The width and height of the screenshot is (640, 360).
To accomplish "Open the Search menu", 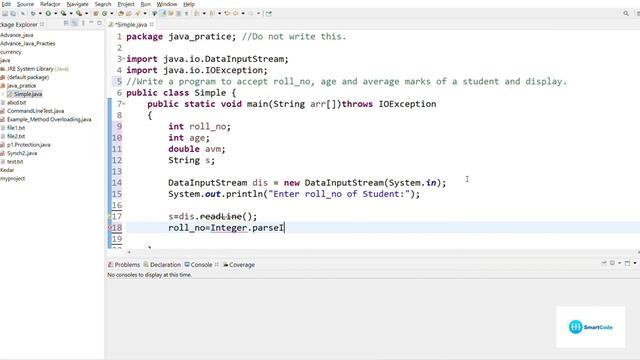I will pos(103,4).
